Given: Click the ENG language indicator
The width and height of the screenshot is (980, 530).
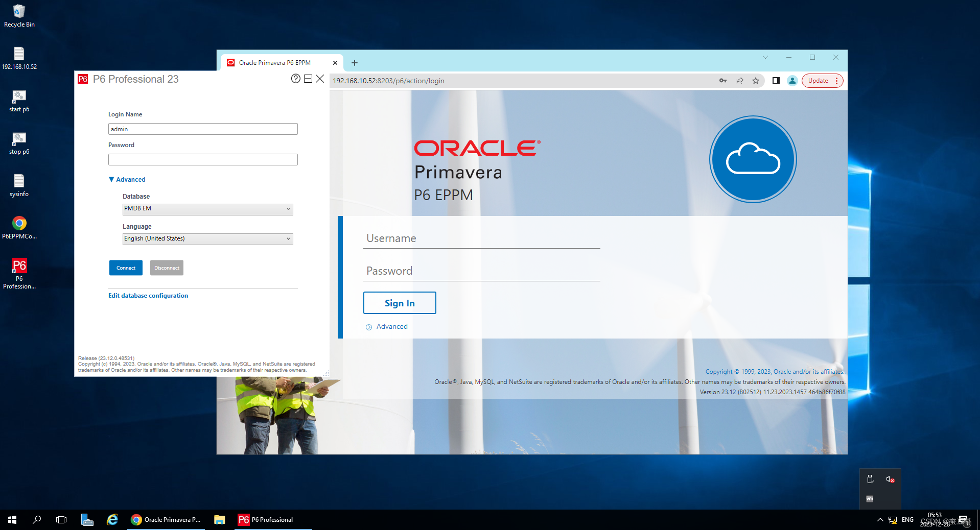Looking at the screenshot, I should pos(907,520).
